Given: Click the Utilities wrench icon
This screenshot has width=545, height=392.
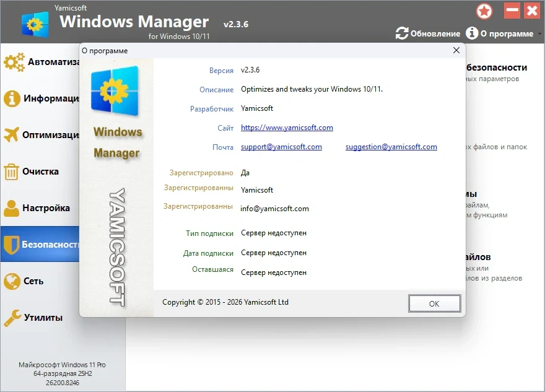Looking at the screenshot, I should click(x=12, y=318).
